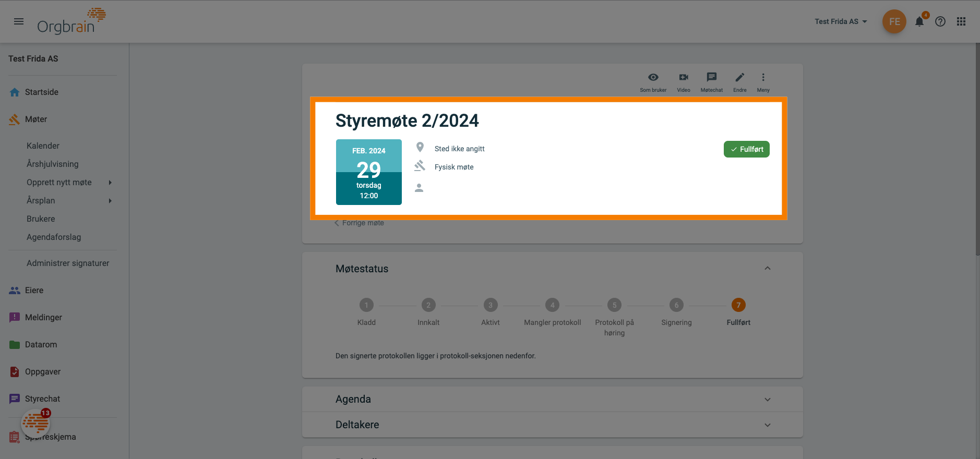Click the Endre pencil icon
980x459 pixels.
click(x=740, y=77)
